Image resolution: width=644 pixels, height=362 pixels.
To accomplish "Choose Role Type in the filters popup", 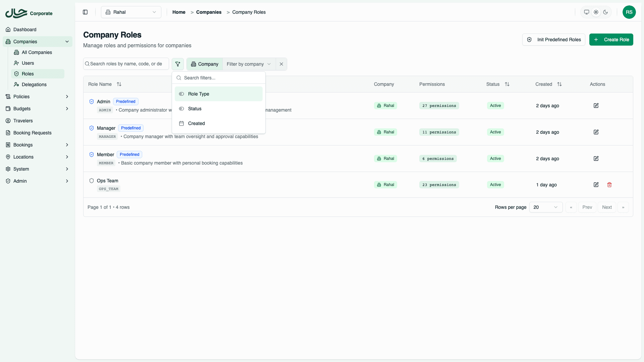I will (198, 94).
